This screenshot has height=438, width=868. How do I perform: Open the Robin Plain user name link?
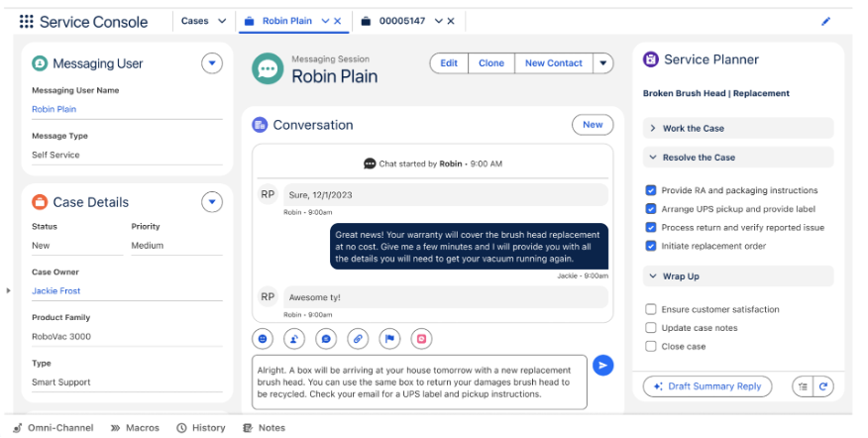(x=54, y=109)
